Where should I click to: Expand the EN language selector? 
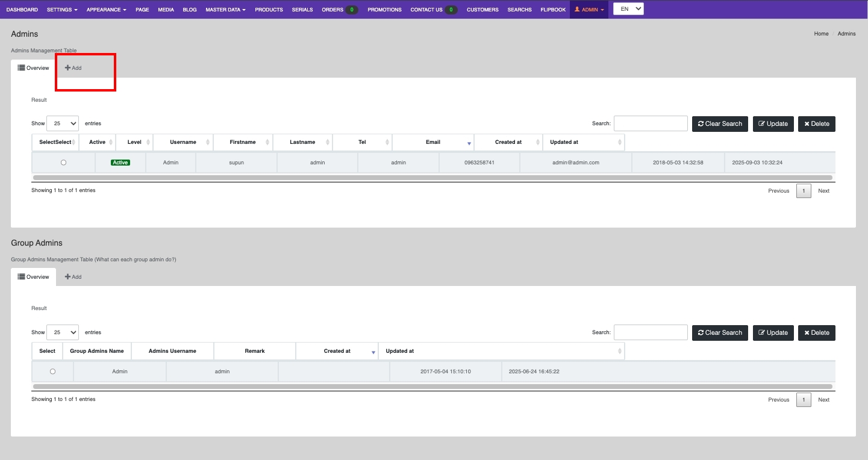pos(628,9)
